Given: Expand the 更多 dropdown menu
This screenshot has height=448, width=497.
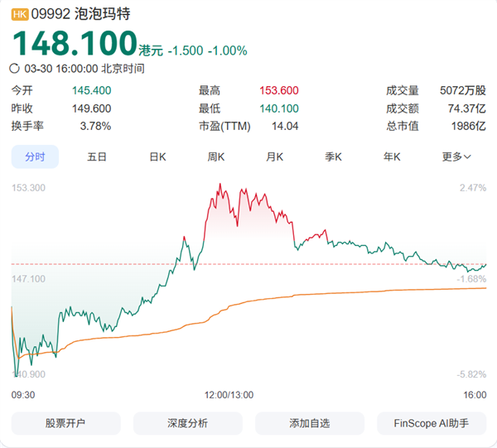Looking at the screenshot, I should click(x=456, y=157).
